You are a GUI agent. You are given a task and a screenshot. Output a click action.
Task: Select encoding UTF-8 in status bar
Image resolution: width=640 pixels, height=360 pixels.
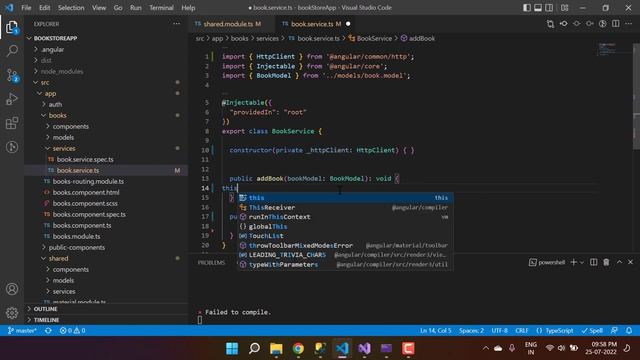500,331
